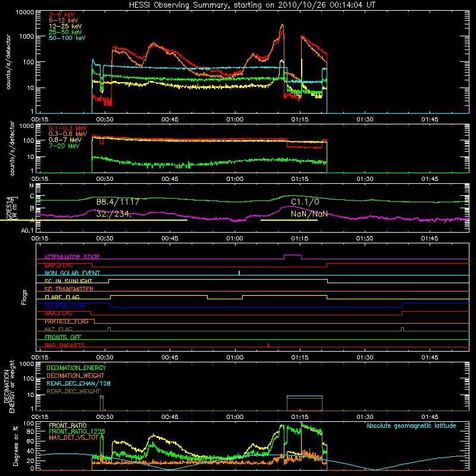Click the AAZ_FLAG pulse near 00:30
This screenshot has width=476, height=476.
[109, 329]
